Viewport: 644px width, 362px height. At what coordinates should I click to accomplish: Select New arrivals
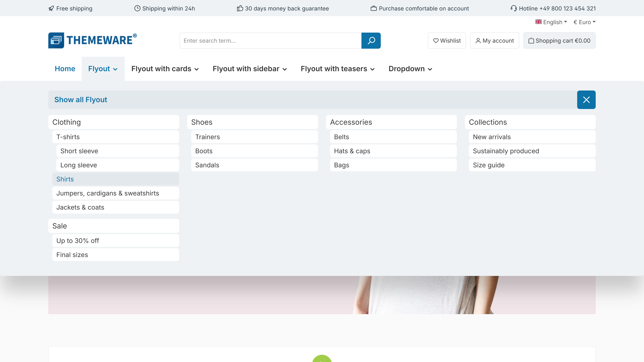(532, 137)
